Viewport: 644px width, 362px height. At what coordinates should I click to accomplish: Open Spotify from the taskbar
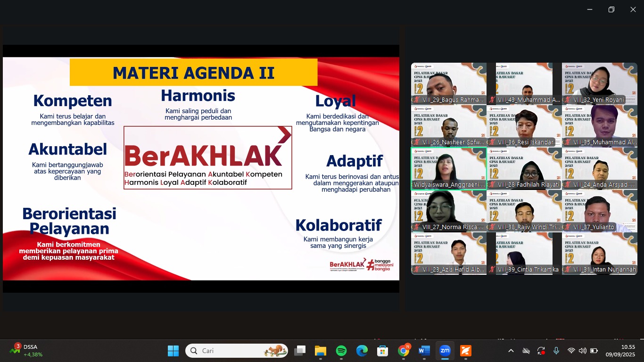pos(341,351)
